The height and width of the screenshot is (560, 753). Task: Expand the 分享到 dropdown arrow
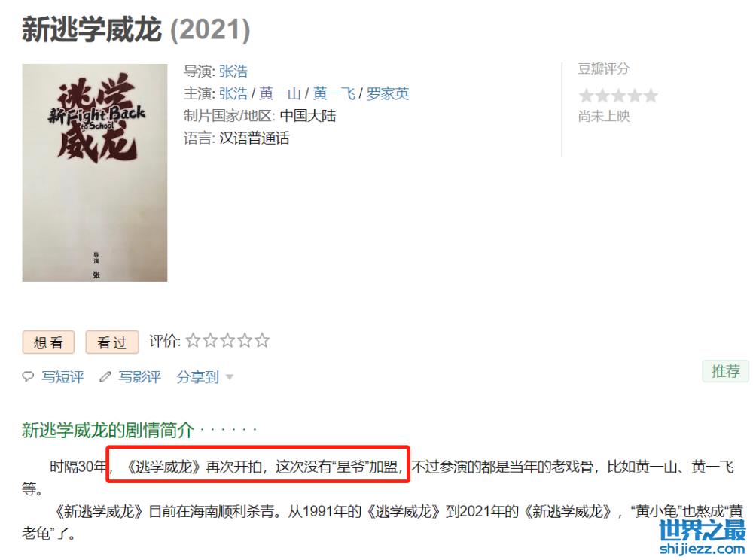pos(230,377)
